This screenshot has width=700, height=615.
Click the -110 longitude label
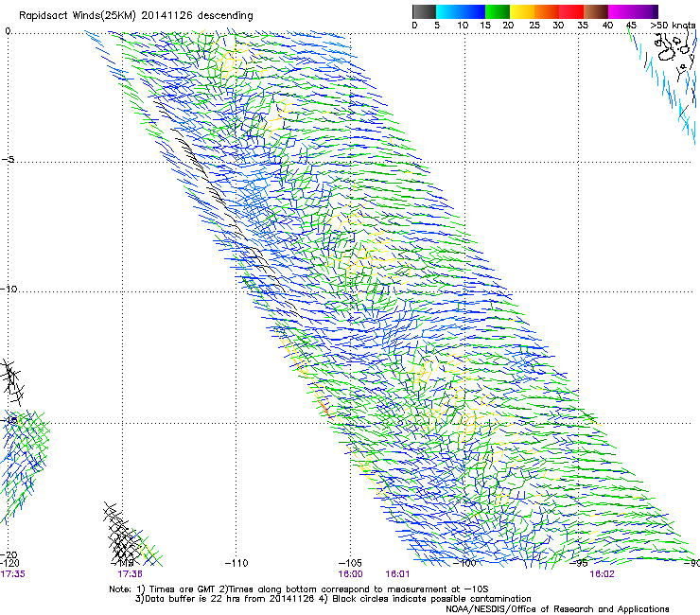pos(236,563)
